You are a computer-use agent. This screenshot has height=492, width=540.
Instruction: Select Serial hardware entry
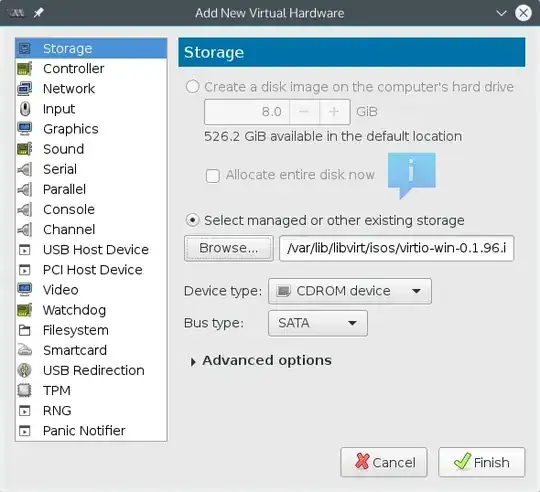pos(91,169)
